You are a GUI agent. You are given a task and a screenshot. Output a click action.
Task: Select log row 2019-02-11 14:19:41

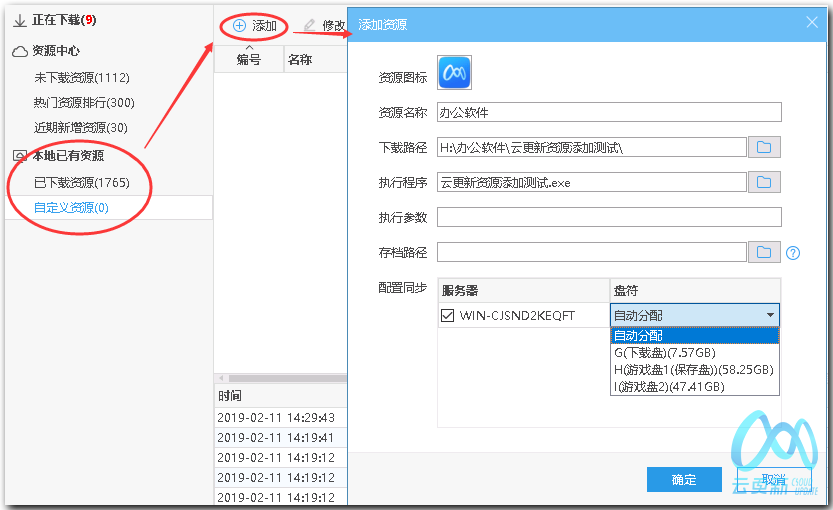click(x=281, y=438)
